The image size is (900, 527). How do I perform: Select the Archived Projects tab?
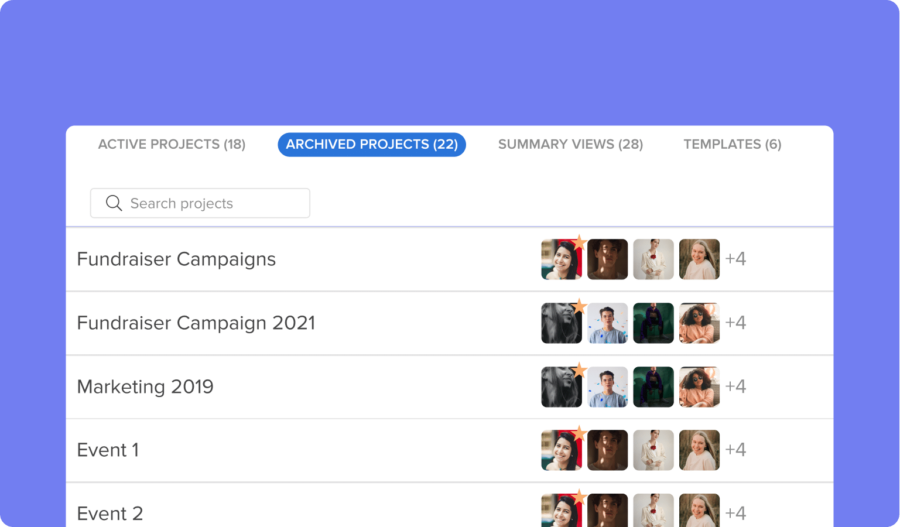click(x=371, y=144)
